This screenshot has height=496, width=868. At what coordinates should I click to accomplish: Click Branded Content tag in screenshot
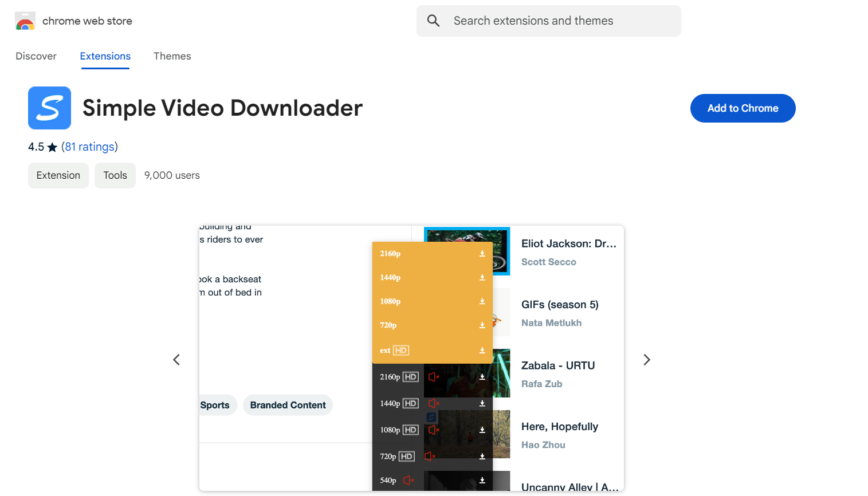[x=288, y=405]
